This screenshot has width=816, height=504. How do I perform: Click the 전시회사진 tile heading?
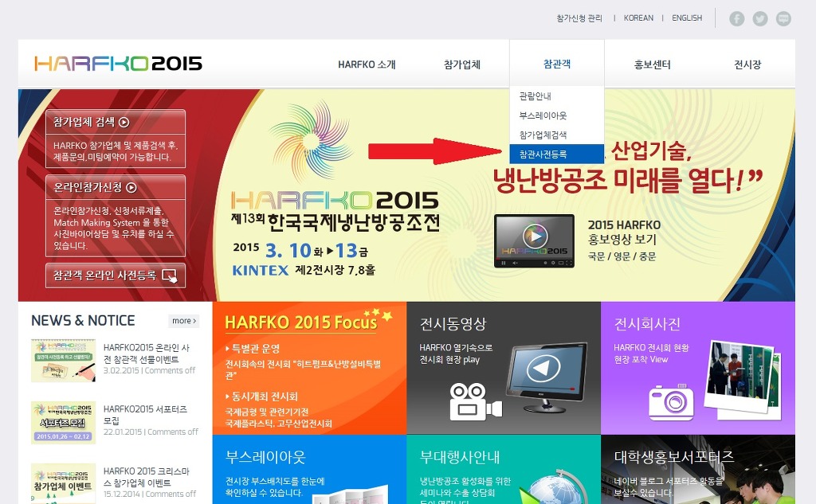coord(647,324)
